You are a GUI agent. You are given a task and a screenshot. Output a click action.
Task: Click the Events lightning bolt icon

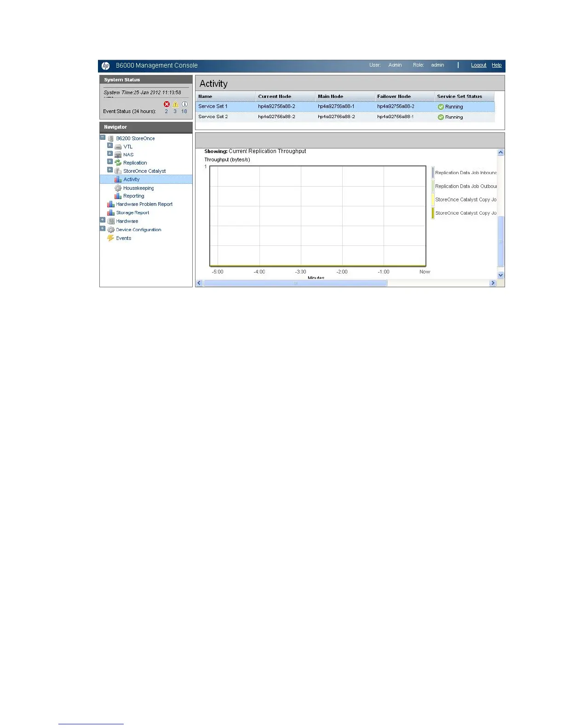110,238
